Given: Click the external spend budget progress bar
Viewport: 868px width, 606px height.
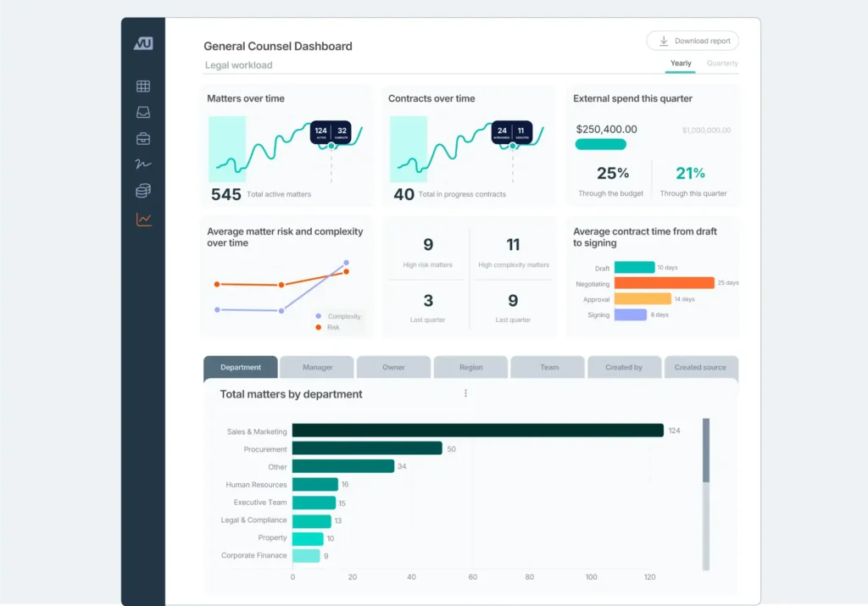Looking at the screenshot, I should pyautogui.click(x=600, y=144).
